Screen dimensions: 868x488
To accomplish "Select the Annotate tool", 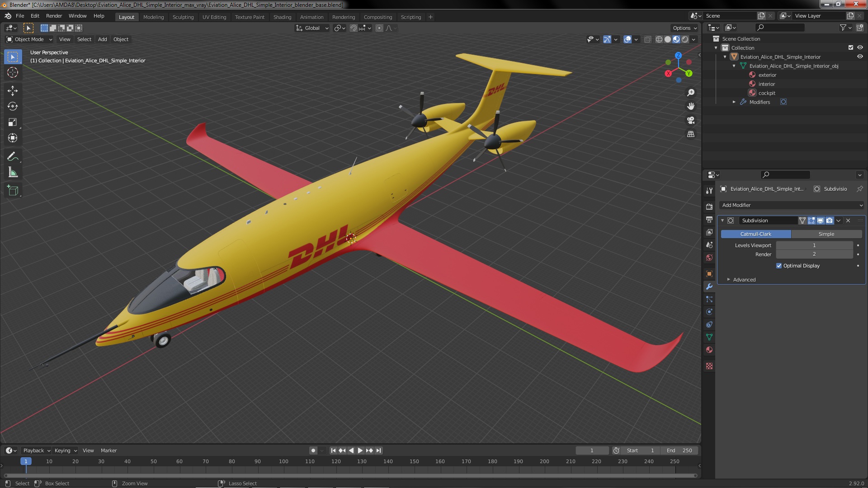I will 13,156.
